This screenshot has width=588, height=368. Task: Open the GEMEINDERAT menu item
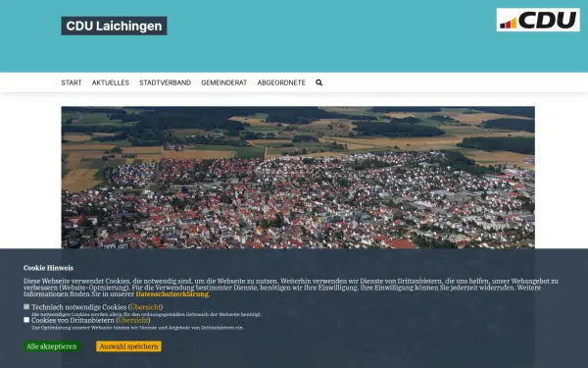pos(223,82)
